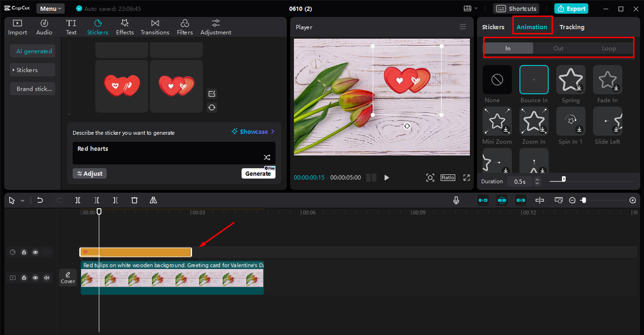This screenshot has height=335, width=644.
Task: Click the Generate button
Action: pos(258,173)
